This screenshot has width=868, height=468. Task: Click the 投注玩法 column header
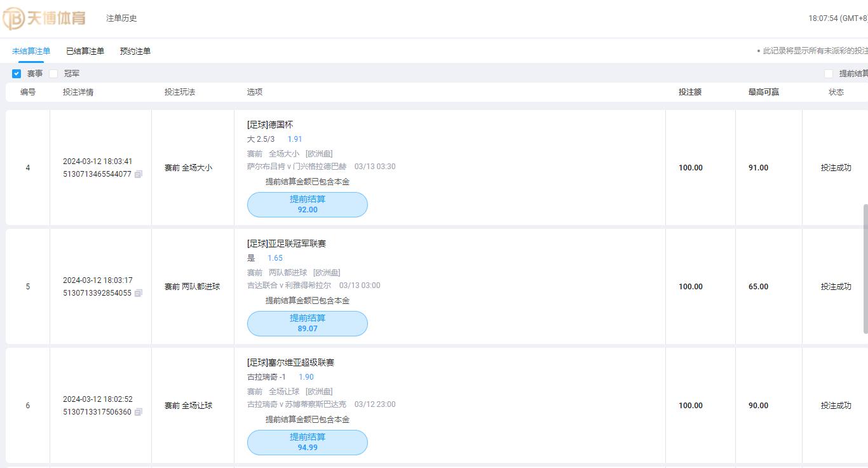click(180, 92)
